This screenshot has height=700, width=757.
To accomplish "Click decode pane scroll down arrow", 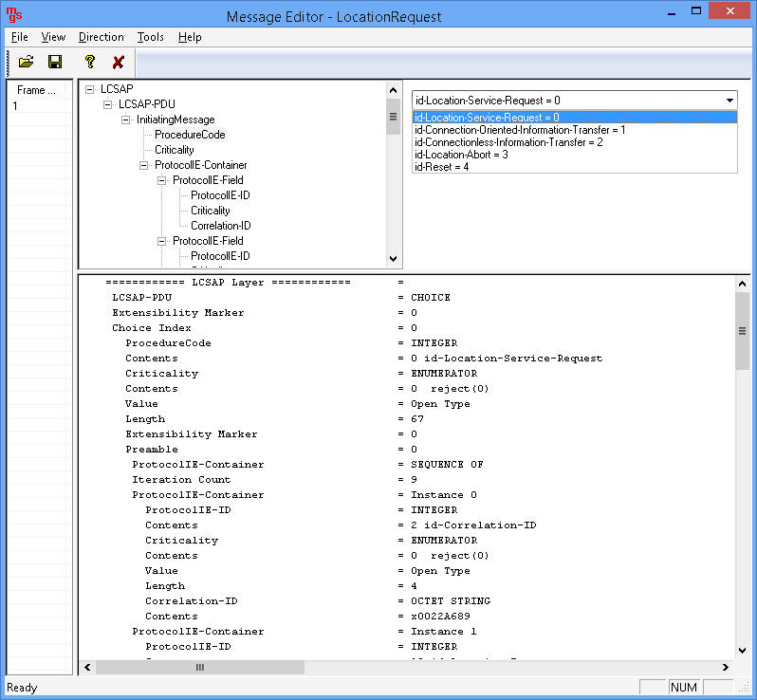I will tap(742, 651).
